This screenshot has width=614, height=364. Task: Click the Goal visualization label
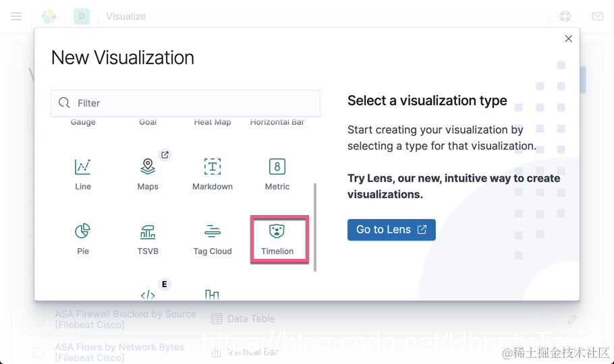pos(148,122)
